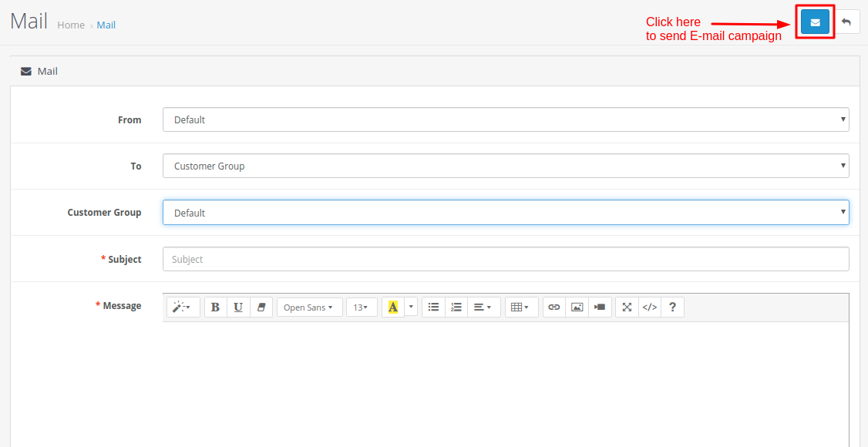Click inside the Subject input field

point(506,259)
